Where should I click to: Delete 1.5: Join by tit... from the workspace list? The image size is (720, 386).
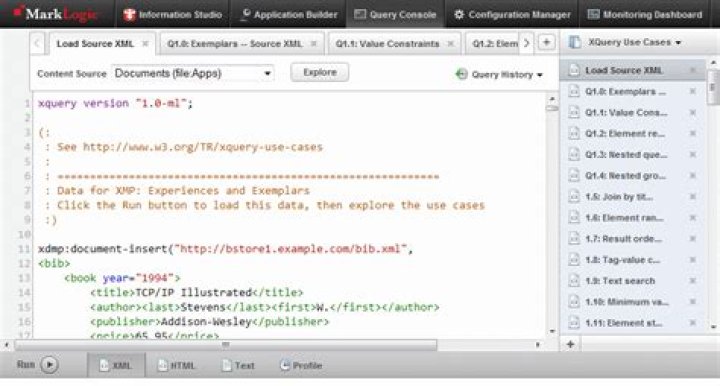click(x=692, y=197)
